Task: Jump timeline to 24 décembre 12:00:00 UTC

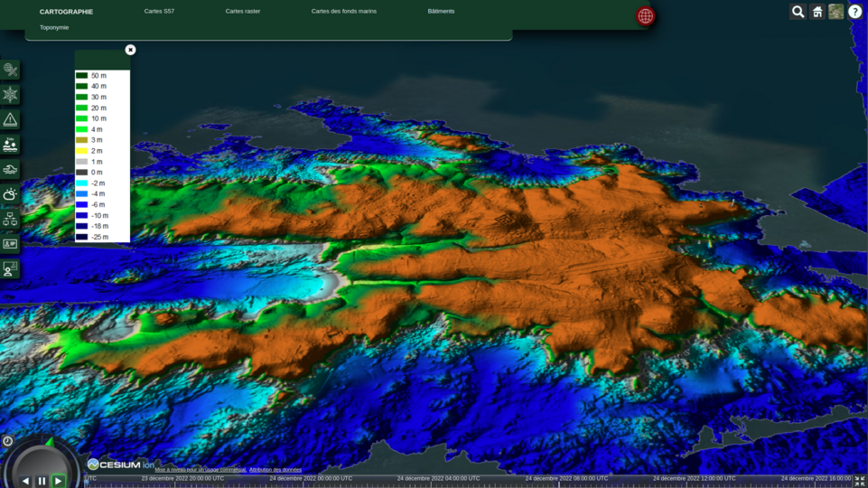Action: point(695,479)
